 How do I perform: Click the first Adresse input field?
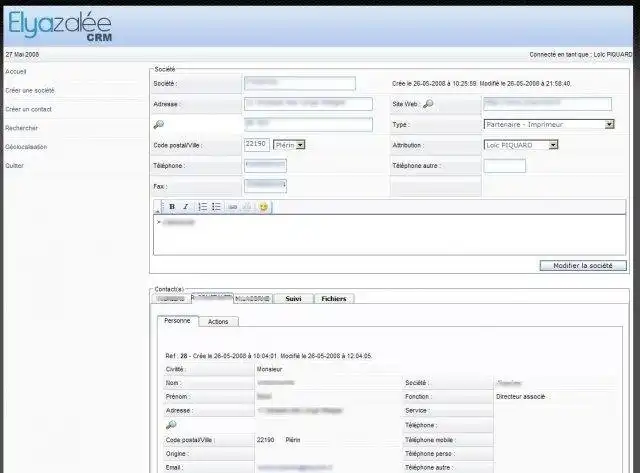pyautogui.click(x=309, y=104)
